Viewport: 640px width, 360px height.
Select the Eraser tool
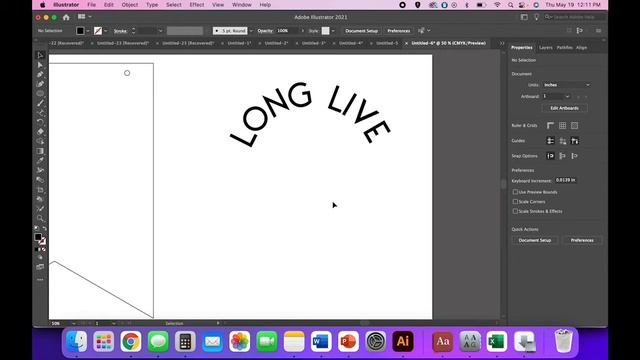40,131
